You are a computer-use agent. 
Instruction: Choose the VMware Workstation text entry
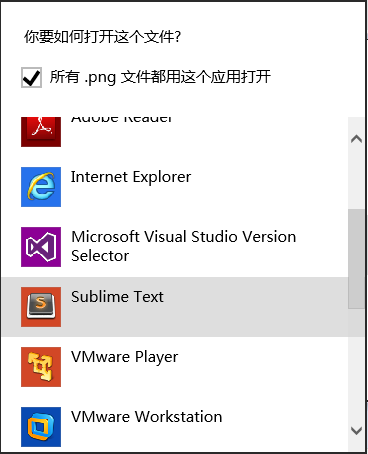tap(147, 417)
